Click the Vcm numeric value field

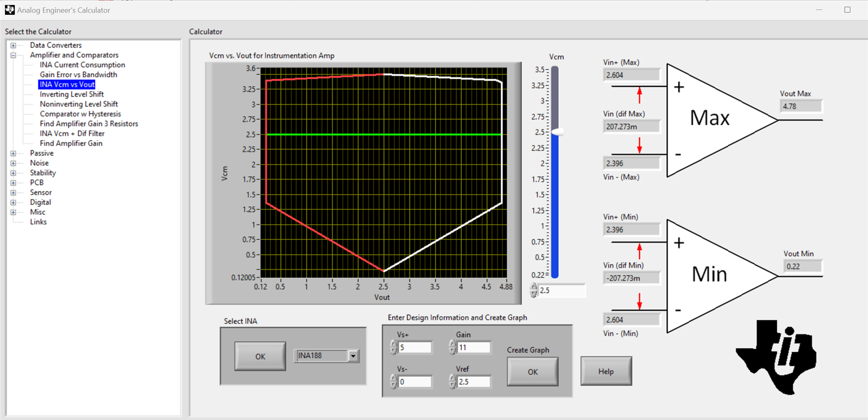tap(562, 290)
